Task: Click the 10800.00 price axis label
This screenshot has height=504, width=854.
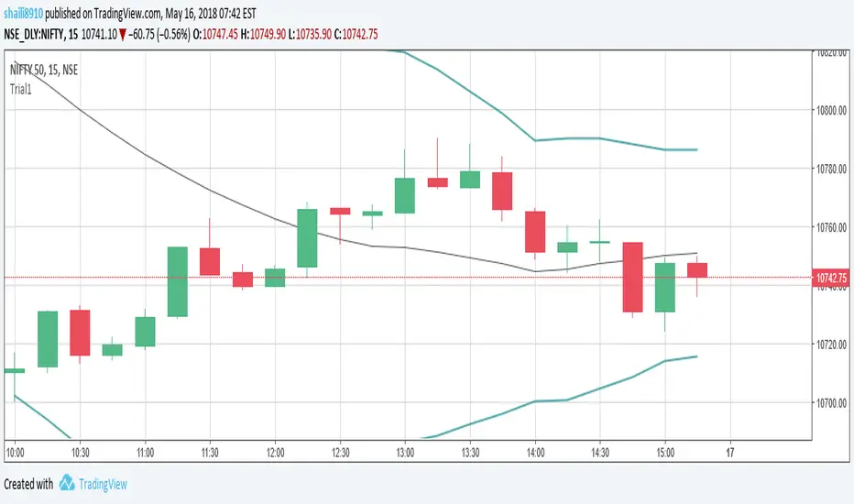Action: pyautogui.click(x=832, y=111)
